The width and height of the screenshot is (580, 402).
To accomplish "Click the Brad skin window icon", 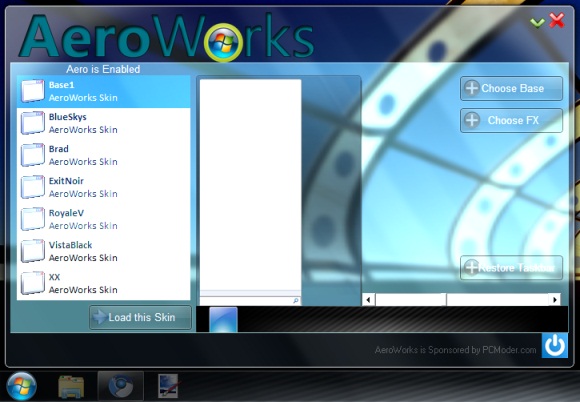I will 33,155.
